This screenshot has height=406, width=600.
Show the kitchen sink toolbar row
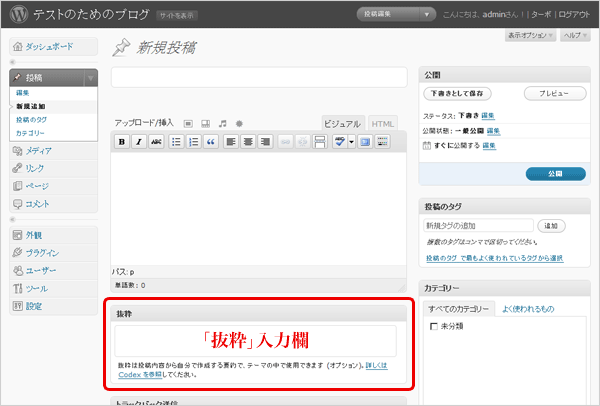point(382,142)
